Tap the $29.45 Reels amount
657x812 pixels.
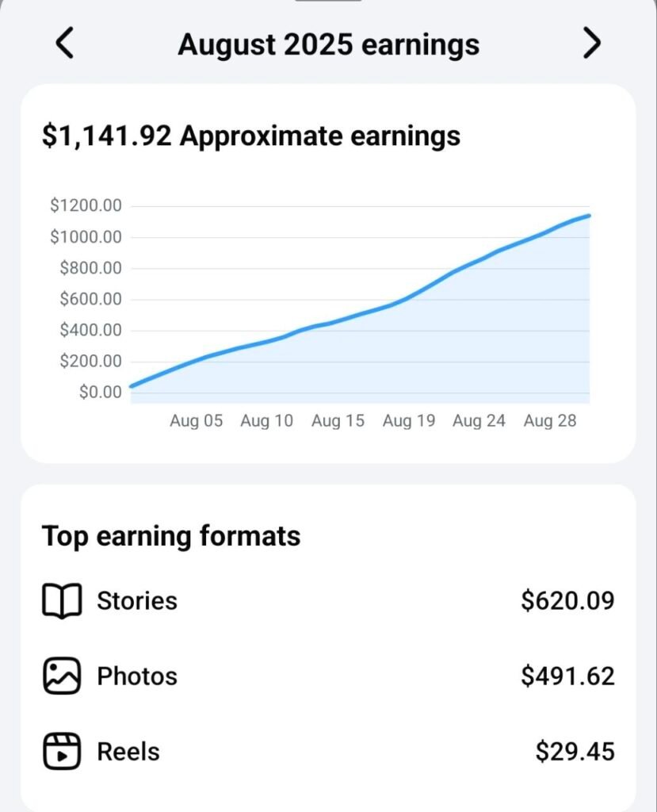[575, 751]
